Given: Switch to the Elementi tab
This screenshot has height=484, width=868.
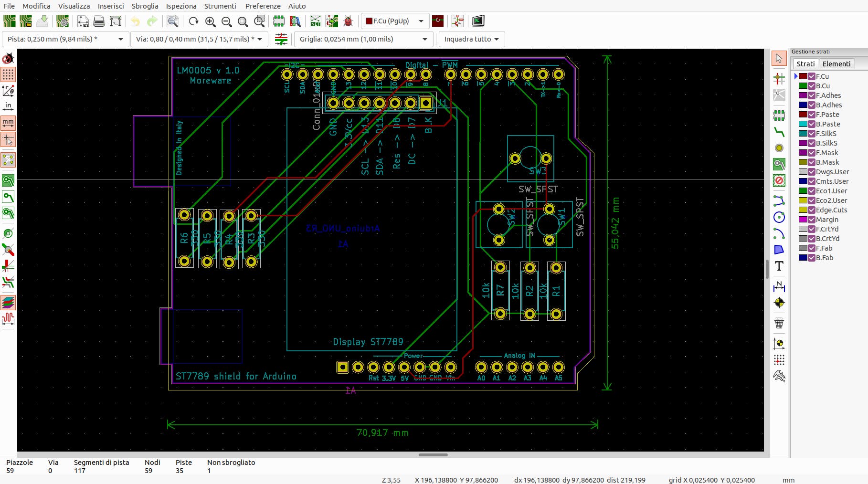Looking at the screenshot, I should 836,63.
